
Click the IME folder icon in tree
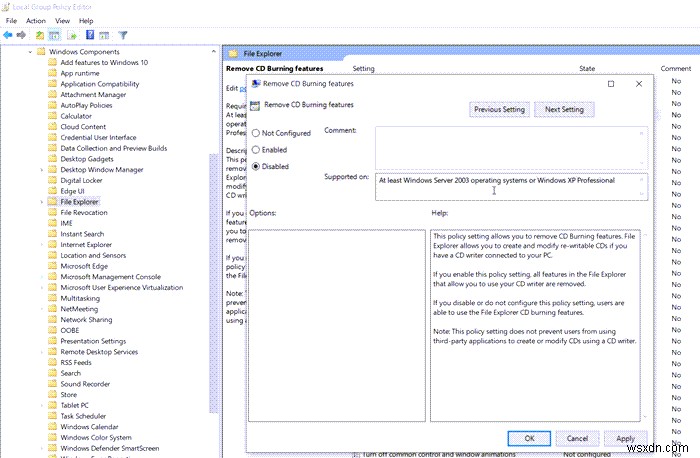click(52, 223)
